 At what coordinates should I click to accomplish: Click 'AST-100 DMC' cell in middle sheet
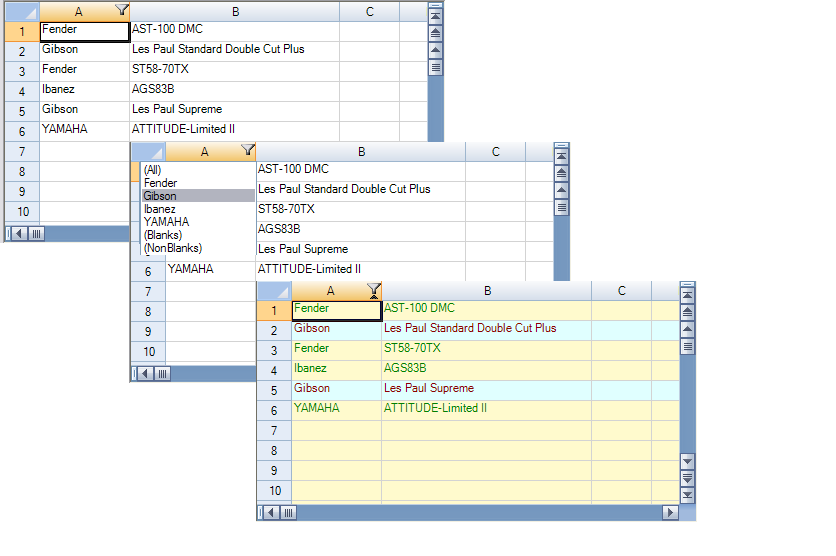coord(360,171)
